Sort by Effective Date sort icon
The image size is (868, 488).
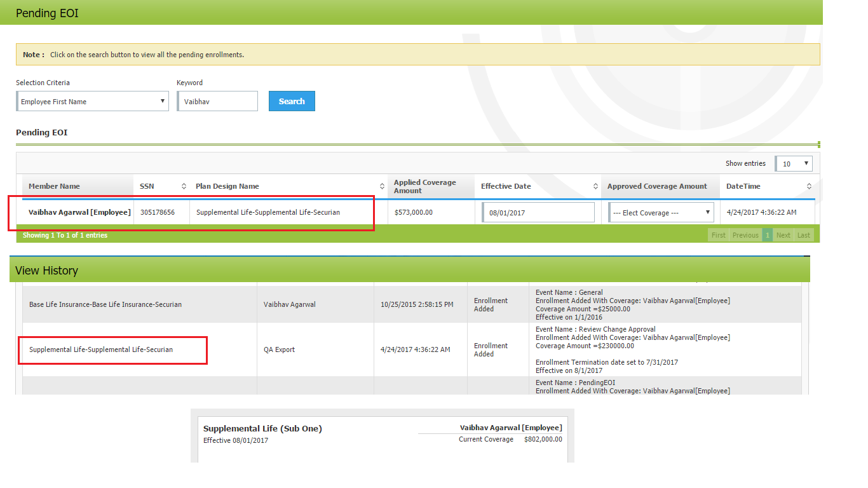click(595, 186)
